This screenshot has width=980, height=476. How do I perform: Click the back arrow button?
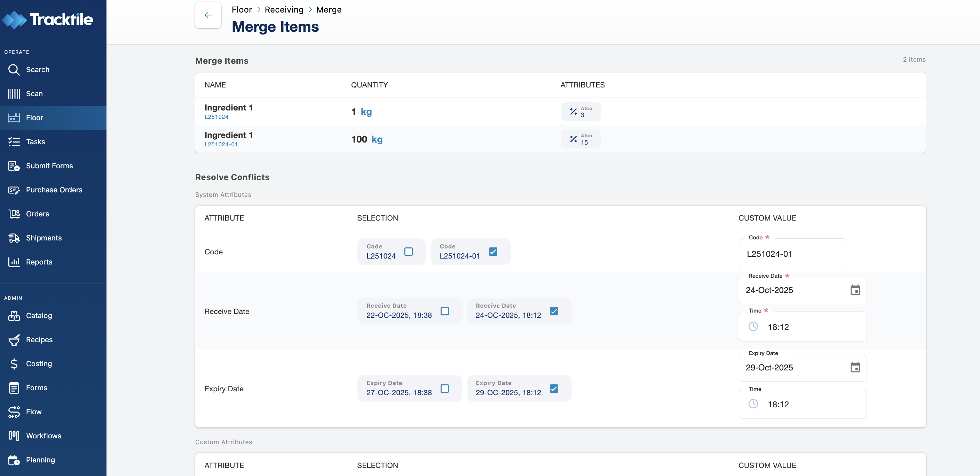point(208,15)
